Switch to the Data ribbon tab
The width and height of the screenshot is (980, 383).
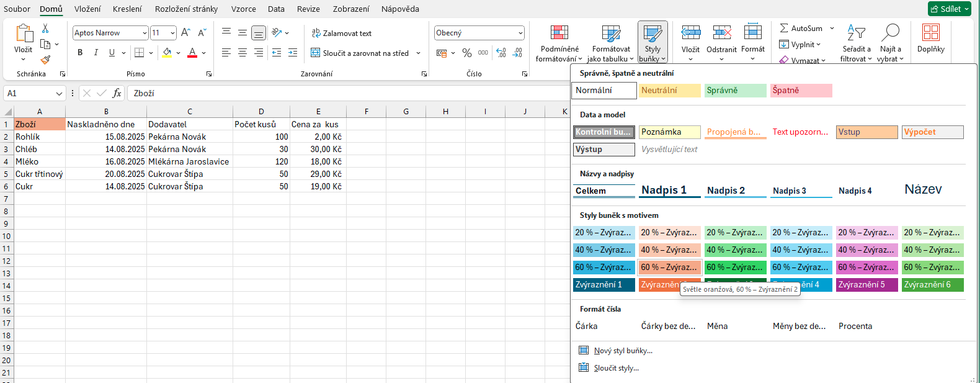tap(276, 9)
